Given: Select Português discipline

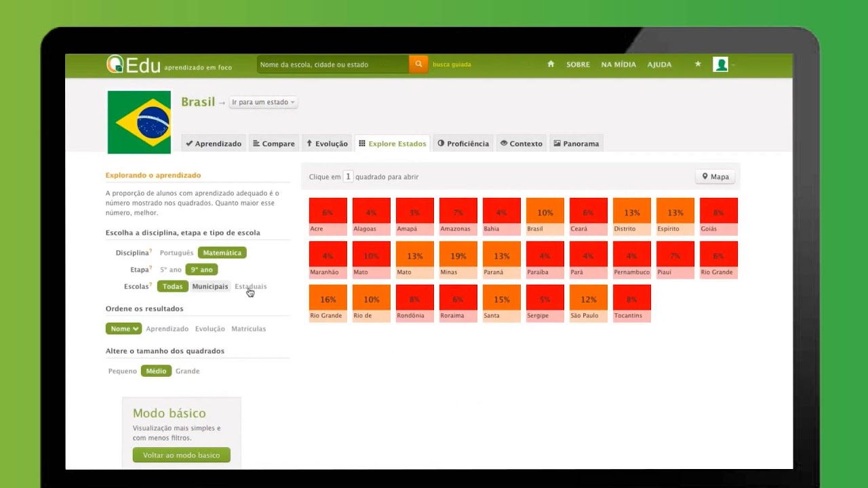Looking at the screenshot, I should pos(176,253).
